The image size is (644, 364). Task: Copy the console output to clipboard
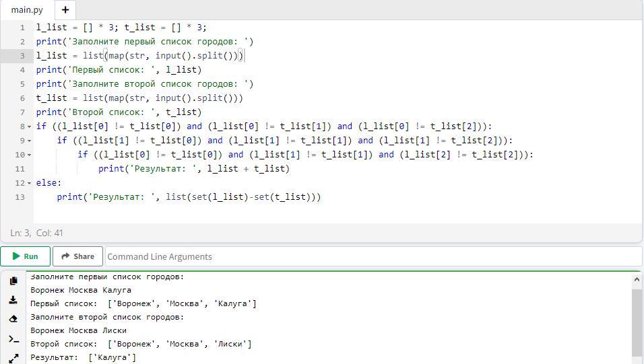coord(13,281)
